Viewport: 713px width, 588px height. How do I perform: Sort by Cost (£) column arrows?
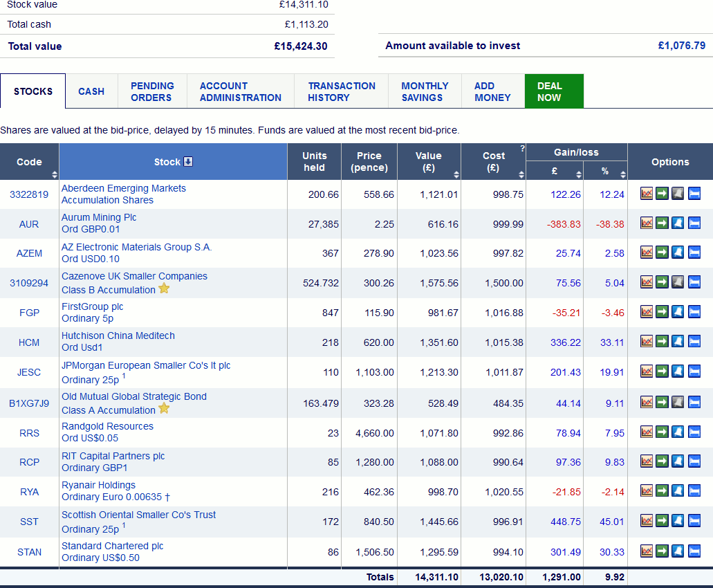521,174
